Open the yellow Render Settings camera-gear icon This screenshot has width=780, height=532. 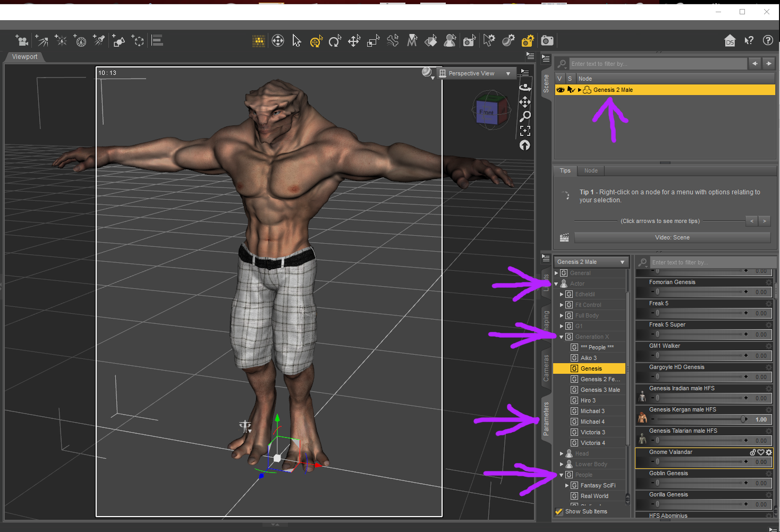528,41
